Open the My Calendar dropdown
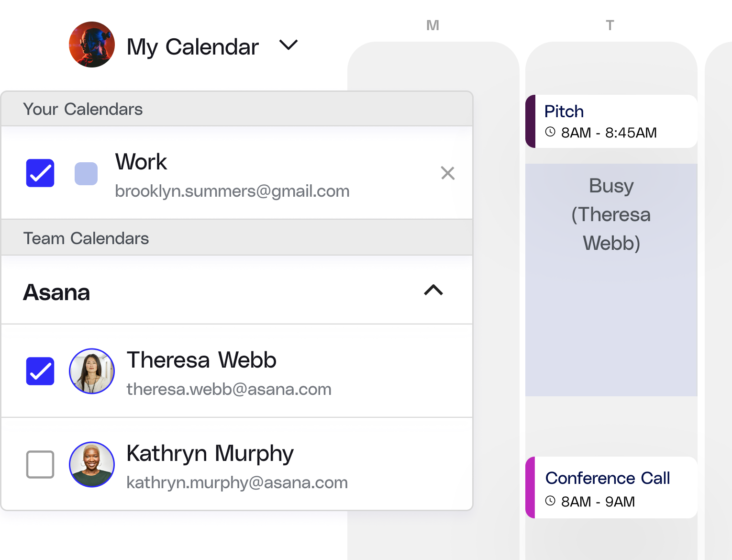 tap(288, 45)
